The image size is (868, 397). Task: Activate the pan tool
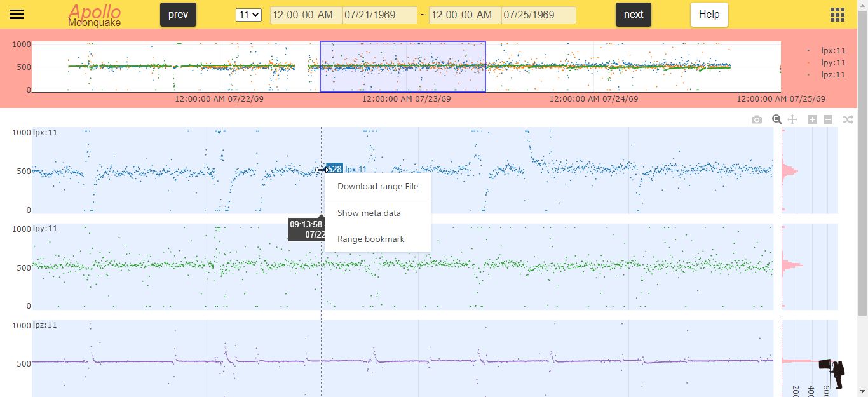[792, 119]
